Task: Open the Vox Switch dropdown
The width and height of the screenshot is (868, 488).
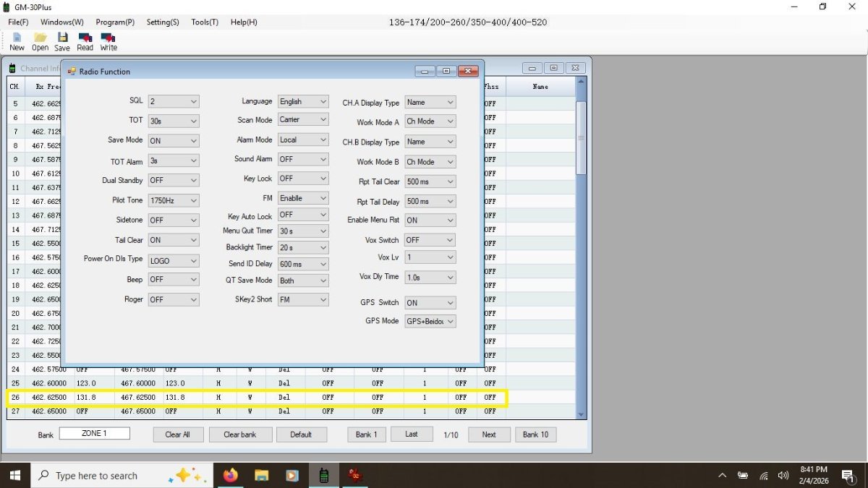Action: click(430, 240)
